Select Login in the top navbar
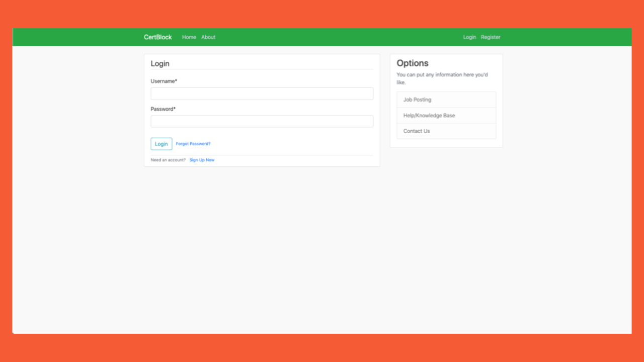Screen dimensions: 644x362 pos(469,37)
